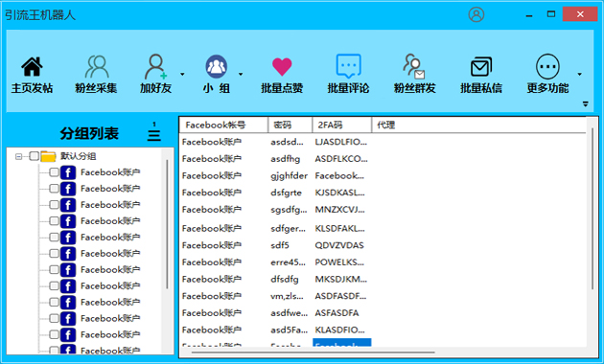Open the user account profile icon
604x364 pixels.
pyautogui.click(x=476, y=14)
